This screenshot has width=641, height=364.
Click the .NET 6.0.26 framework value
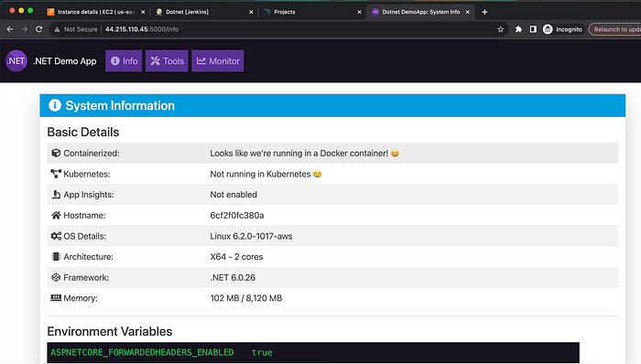[x=233, y=277]
